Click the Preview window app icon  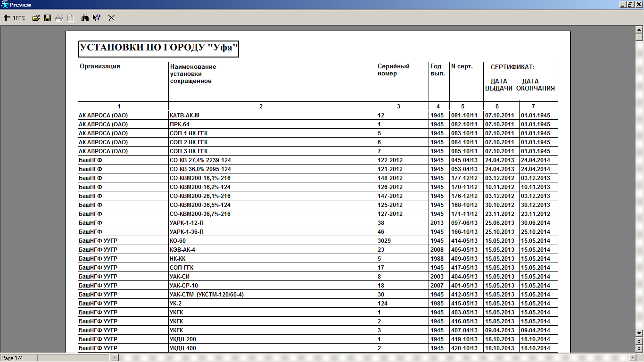coord(5,5)
